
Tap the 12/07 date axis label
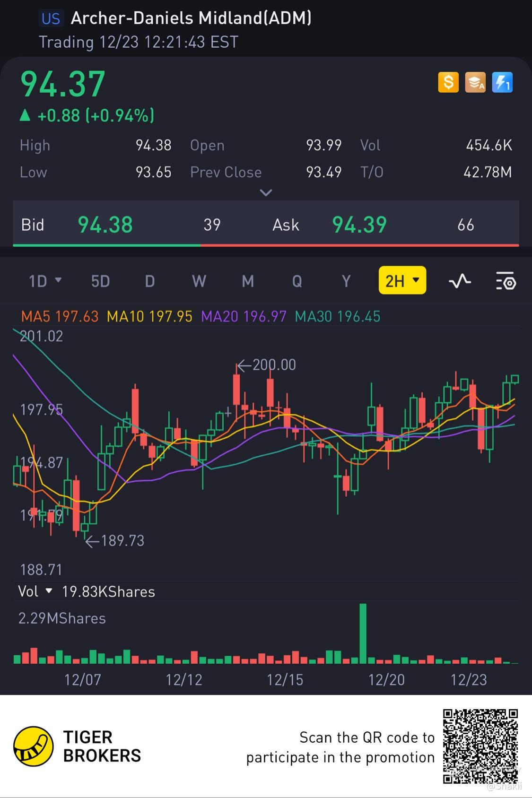tap(82, 680)
